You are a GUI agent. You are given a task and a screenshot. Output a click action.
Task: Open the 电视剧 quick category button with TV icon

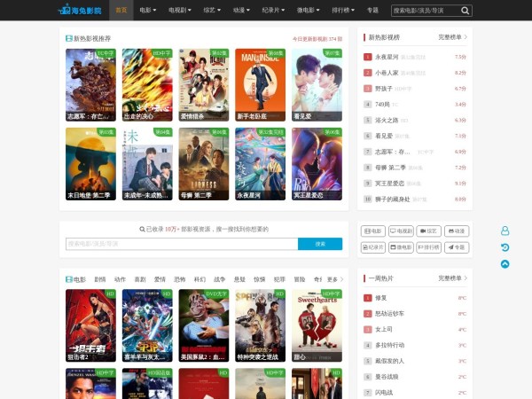[x=401, y=231]
